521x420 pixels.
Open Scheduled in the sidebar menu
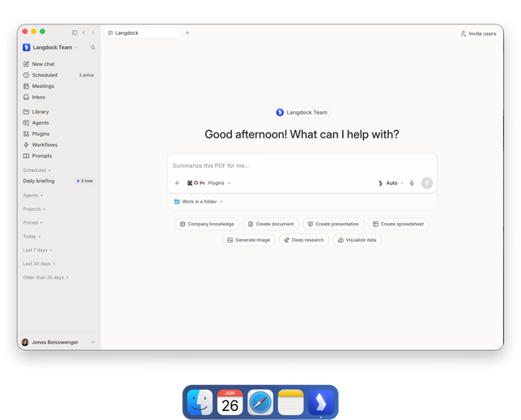tap(59, 75)
